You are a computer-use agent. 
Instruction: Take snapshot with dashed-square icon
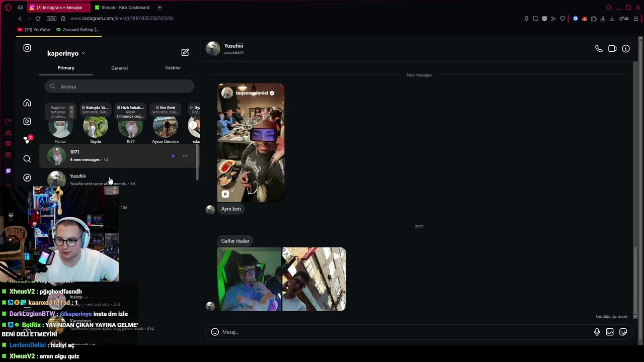[x=535, y=19]
